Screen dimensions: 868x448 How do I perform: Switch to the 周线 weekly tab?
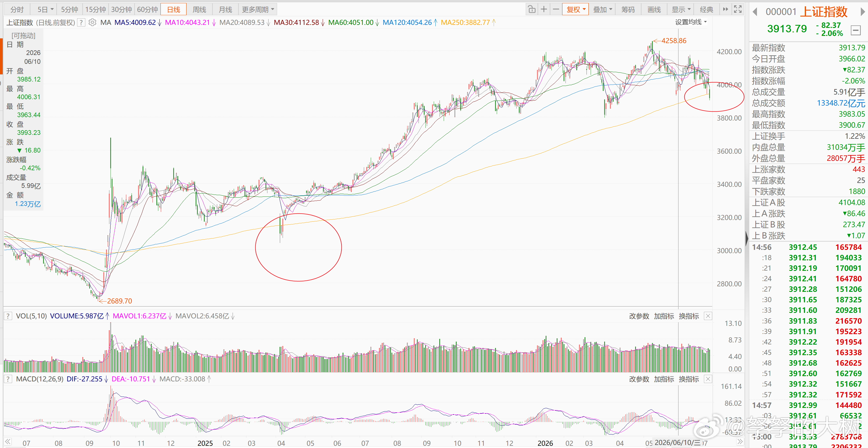point(199,9)
